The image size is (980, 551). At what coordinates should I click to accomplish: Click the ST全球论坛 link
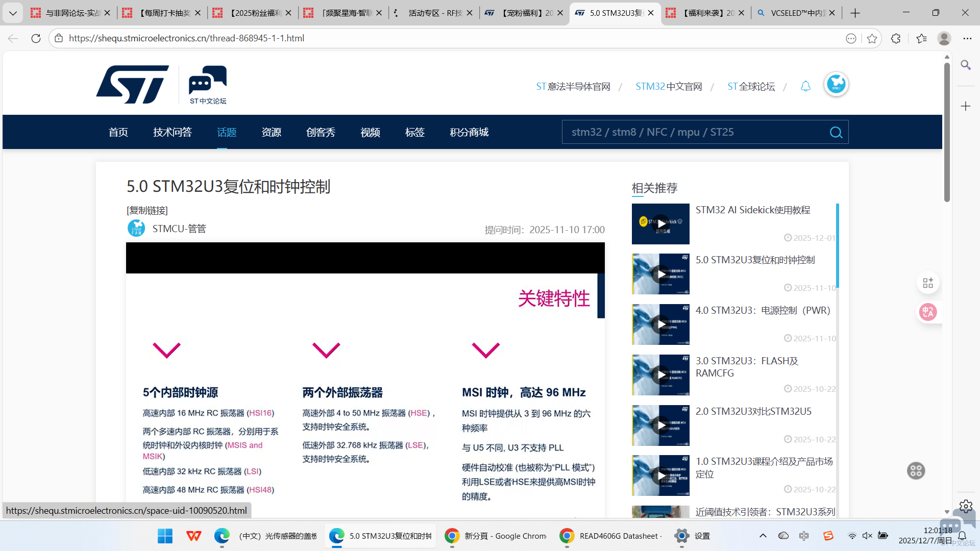tap(751, 86)
